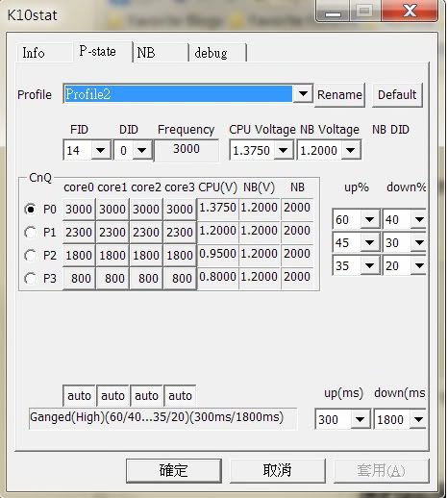Click core1 P0 frequency button 3000
This screenshot has height=498, width=448.
coord(112,210)
